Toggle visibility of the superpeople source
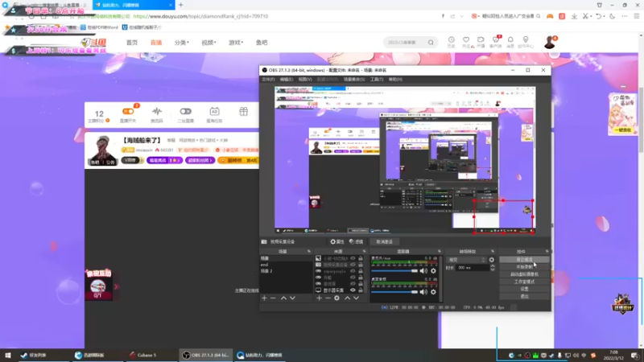This screenshot has height=362, width=644. [353, 271]
